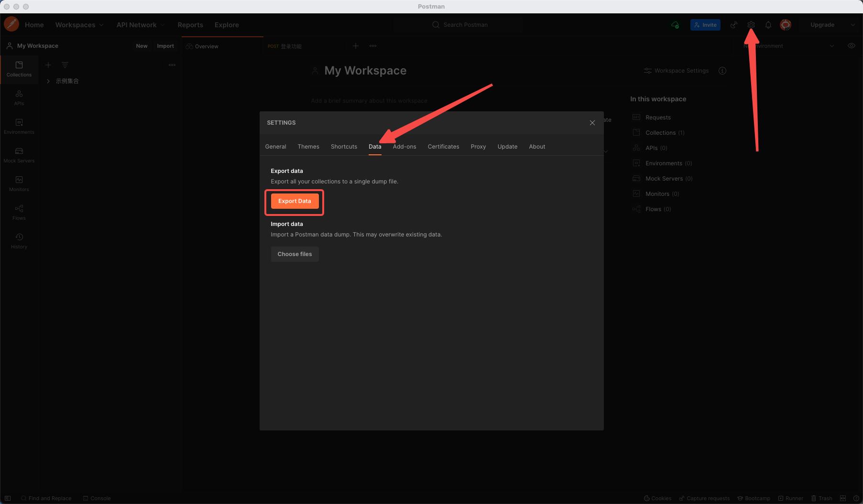The image size is (863, 504).
Task: Click Choose files to import data
Action: click(x=295, y=254)
